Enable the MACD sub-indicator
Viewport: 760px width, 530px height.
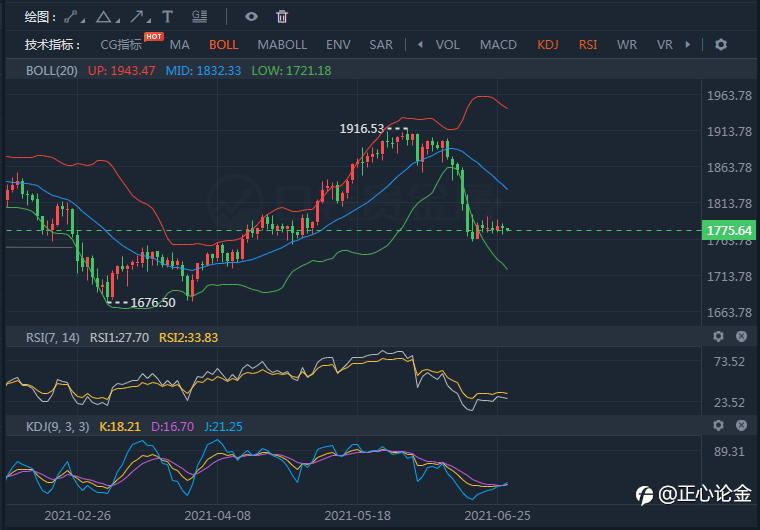pyautogui.click(x=498, y=45)
